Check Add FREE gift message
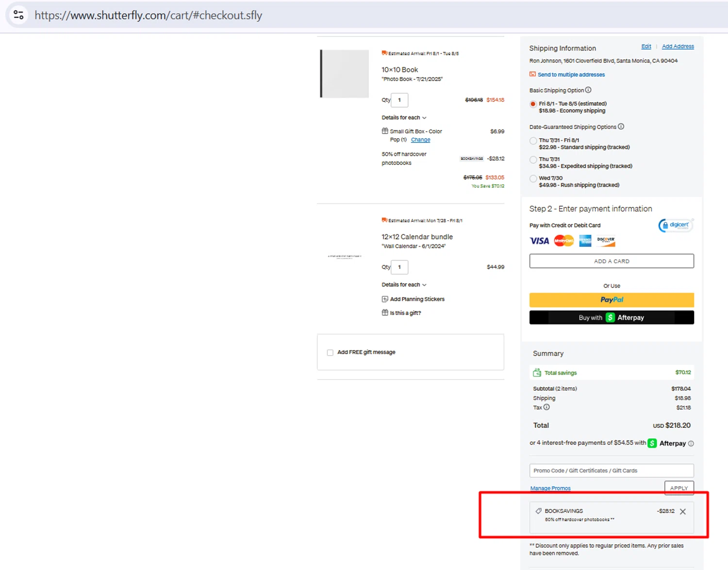Screen dimensions: 728x570 click(x=330, y=353)
